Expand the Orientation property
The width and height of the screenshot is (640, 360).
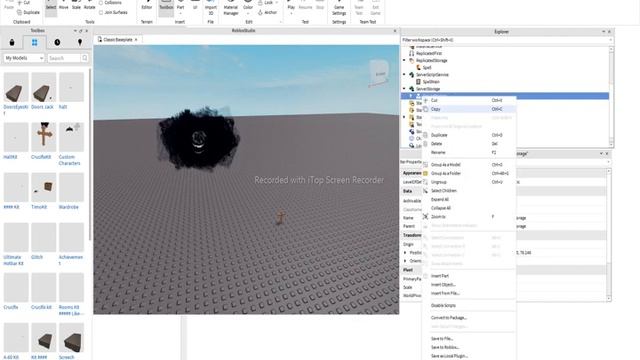405,261
